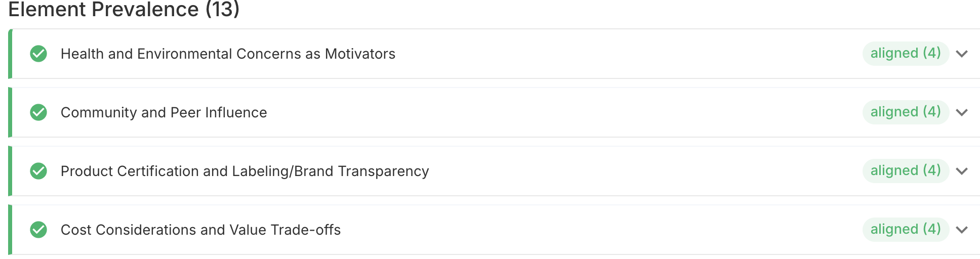This screenshot has height=259, width=980.
Task: Expand Product Certification and Labeling chevron
Action: pos(962,171)
